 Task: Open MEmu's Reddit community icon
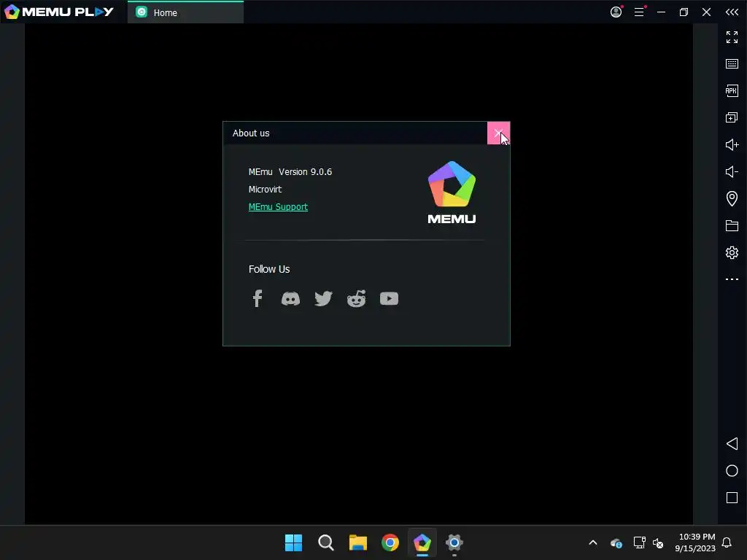pos(356,298)
